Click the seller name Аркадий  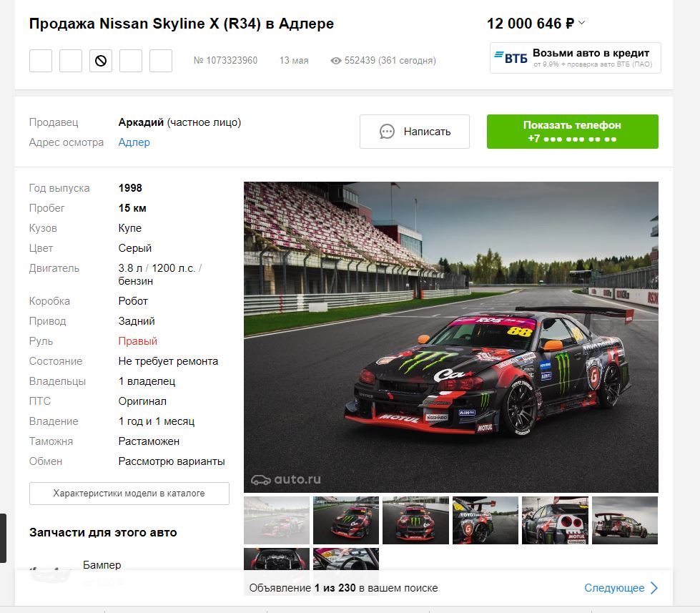click(141, 122)
